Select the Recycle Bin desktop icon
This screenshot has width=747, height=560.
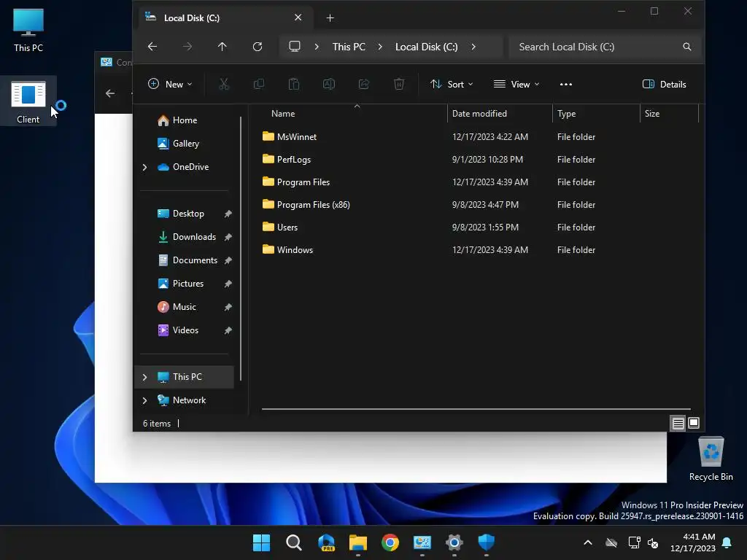tap(711, 459)
